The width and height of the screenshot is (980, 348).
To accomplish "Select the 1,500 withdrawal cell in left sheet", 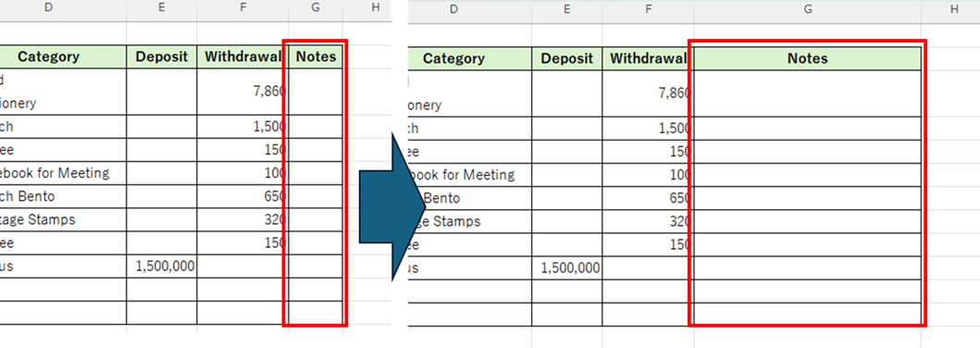I will (x=243, y=127).
